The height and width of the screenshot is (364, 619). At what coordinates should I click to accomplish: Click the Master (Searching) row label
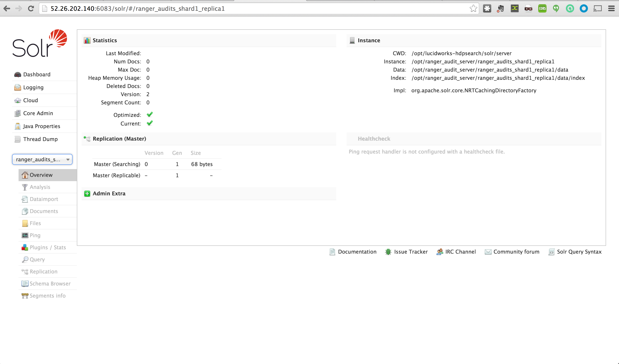[117, 164]
